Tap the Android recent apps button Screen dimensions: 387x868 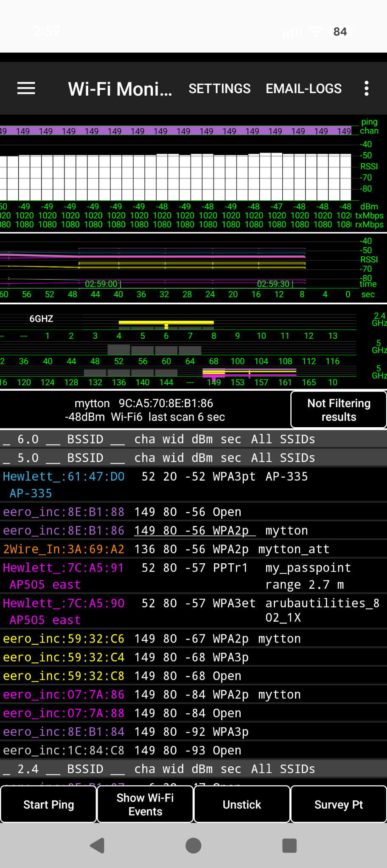(289, 846)
